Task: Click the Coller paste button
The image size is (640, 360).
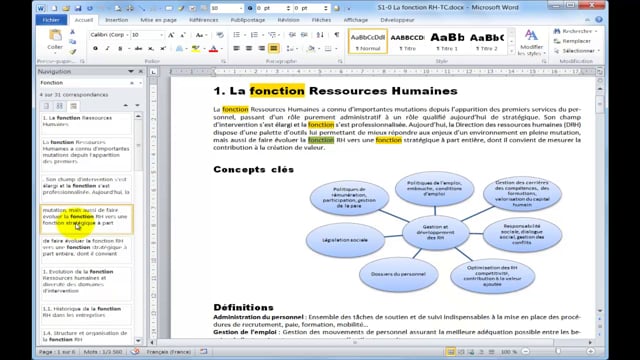Action: click(55, 40)
